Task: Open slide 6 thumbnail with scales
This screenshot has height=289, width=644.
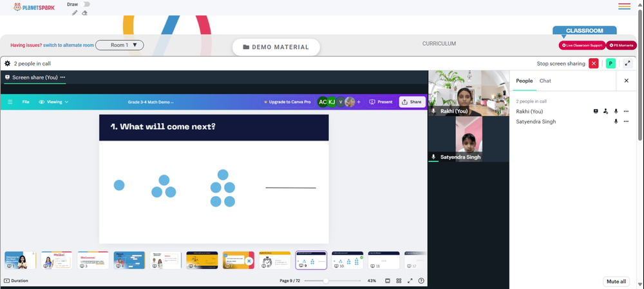Action: [x=202, y=260]
